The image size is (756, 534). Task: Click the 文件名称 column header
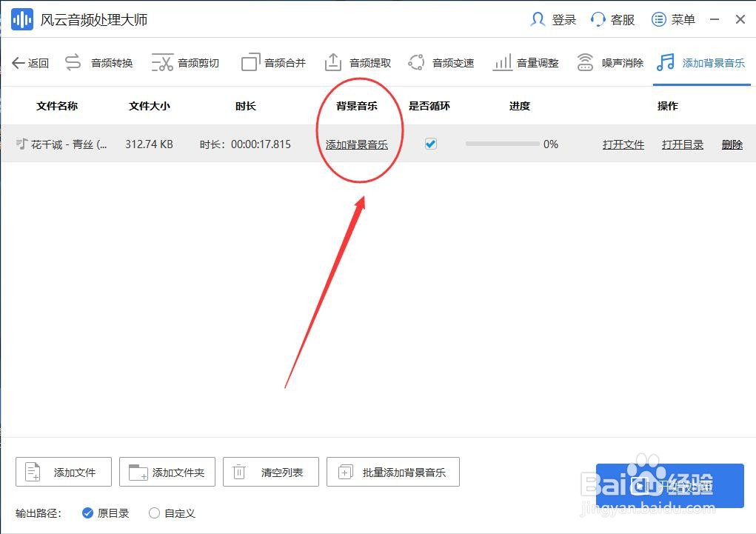[57, 106]
